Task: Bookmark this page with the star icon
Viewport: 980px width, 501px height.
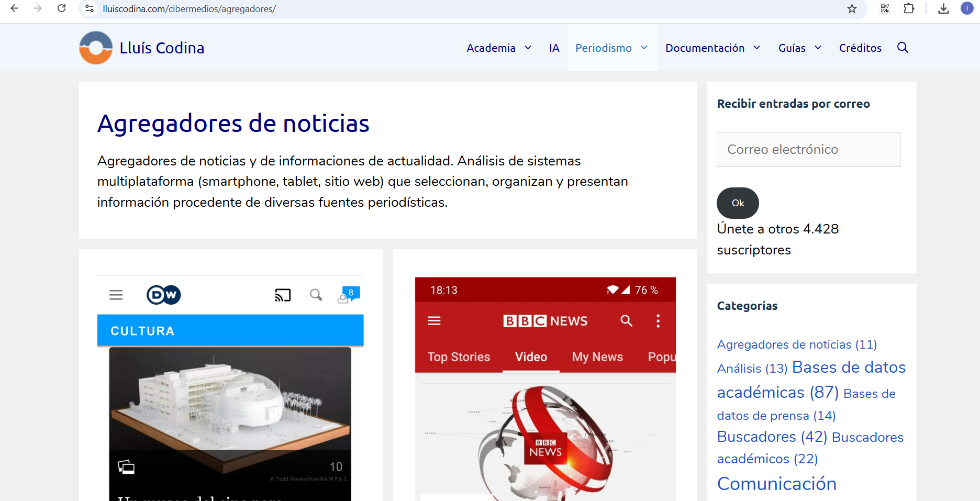Action: tap(852, 9)
